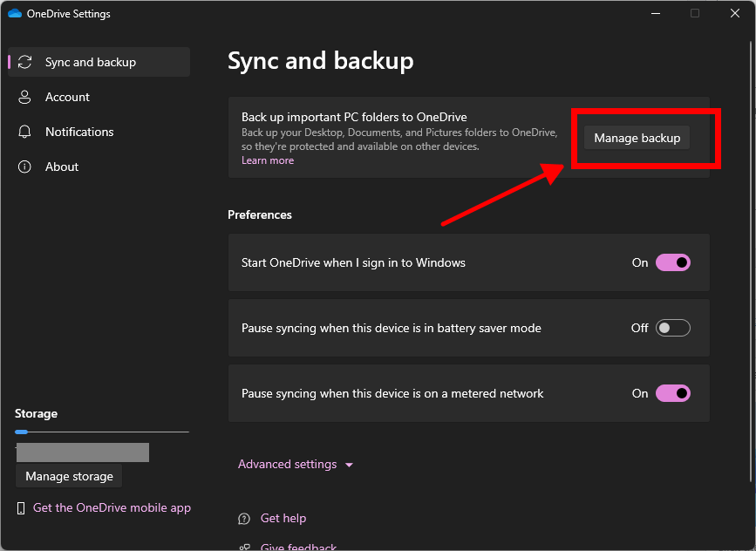Switch to the Notifications section
This screenshot has width=756, height=551.
coord(79,132)
